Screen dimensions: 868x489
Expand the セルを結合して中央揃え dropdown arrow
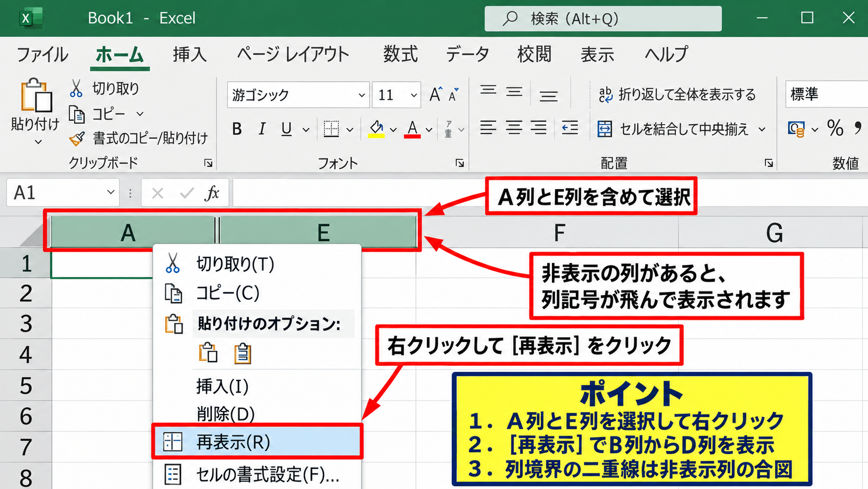(762, 129)
